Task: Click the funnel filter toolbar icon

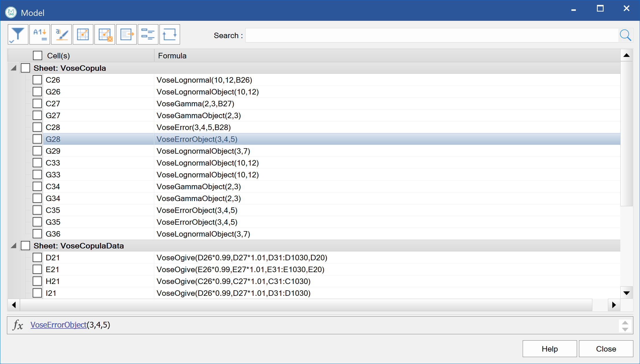Action: (x=18, y=35)
